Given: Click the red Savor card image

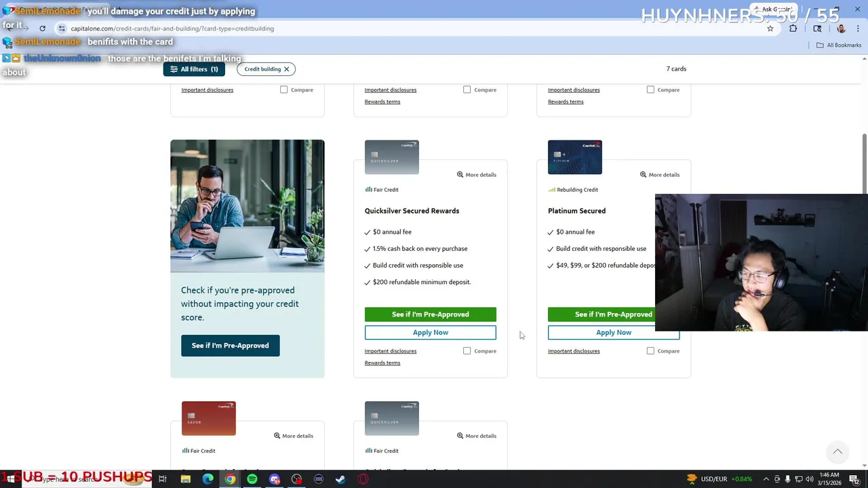Looking at the screenshot, I should [x=209, y=418].
